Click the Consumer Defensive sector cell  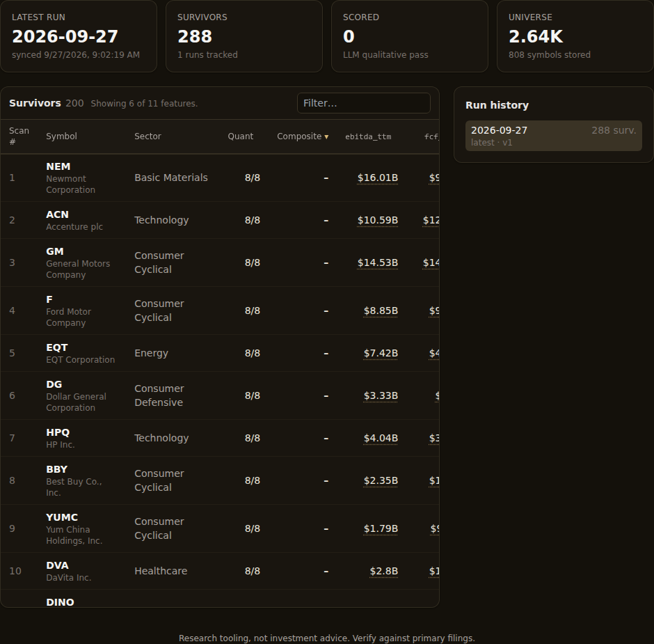pos(159,395)
